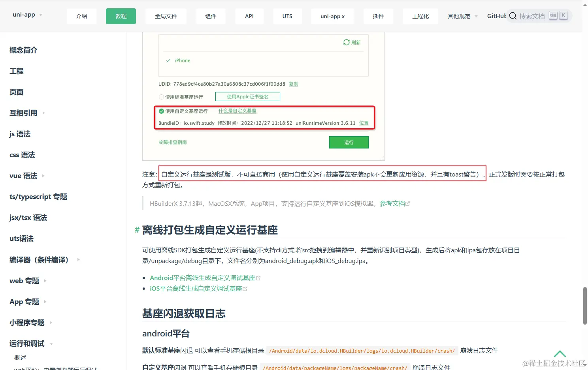588x370 pixels.
Task: Open the 介绍 nav tab
Action: [82, 16]
